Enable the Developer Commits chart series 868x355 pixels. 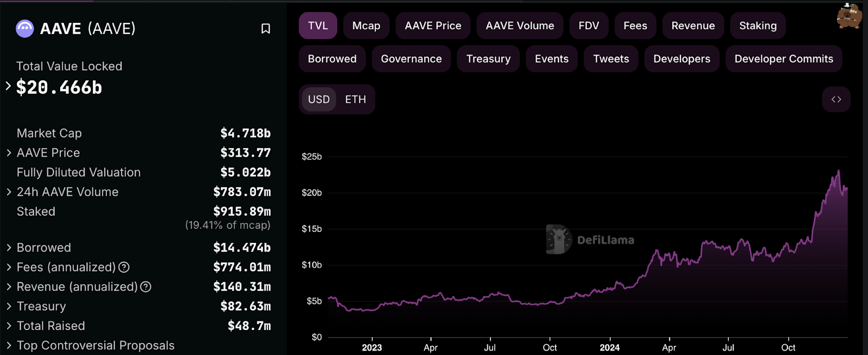(784, 59)
